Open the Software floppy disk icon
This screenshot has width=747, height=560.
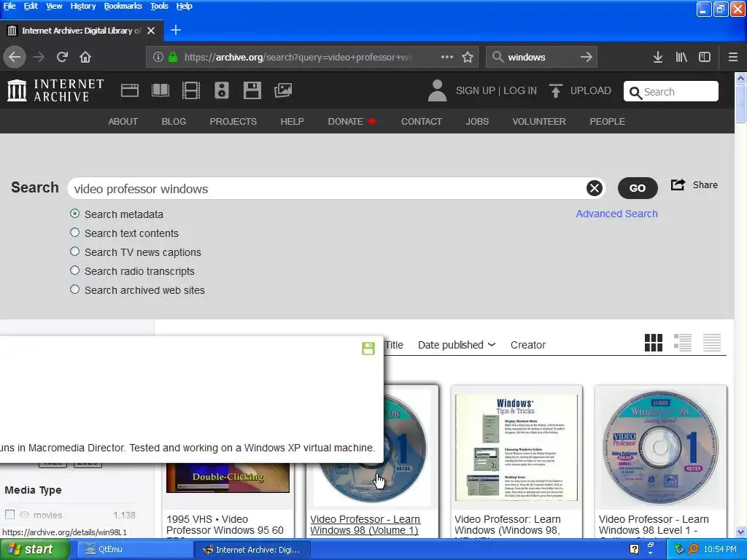point(252,90)
